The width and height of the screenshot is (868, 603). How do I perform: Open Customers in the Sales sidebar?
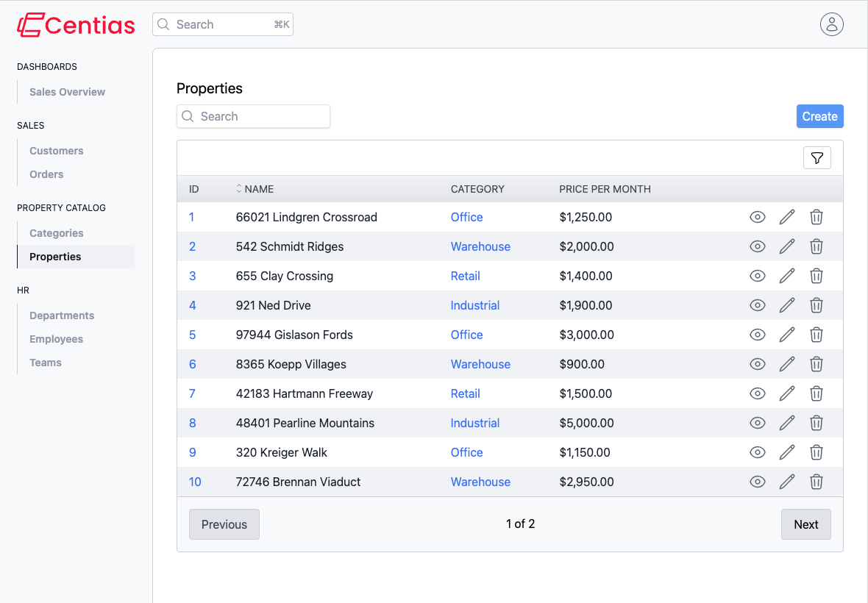tap(56, 151)
